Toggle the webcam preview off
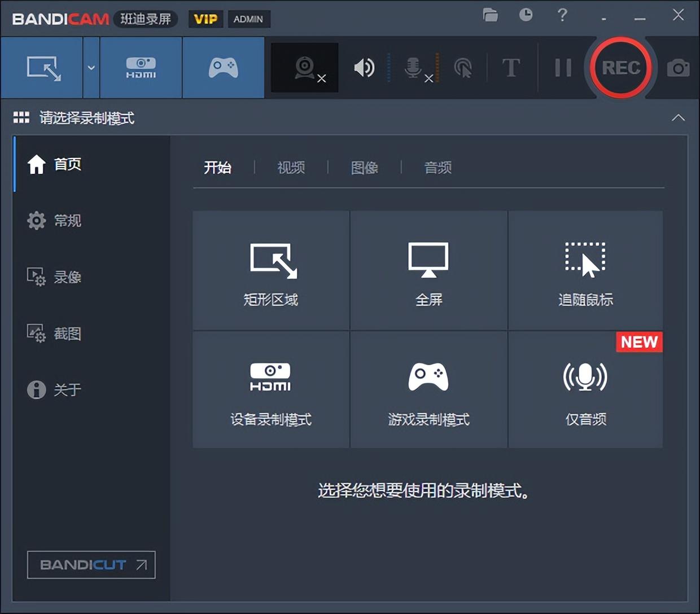Screen dimensions: 700x614 click(322, 79)
